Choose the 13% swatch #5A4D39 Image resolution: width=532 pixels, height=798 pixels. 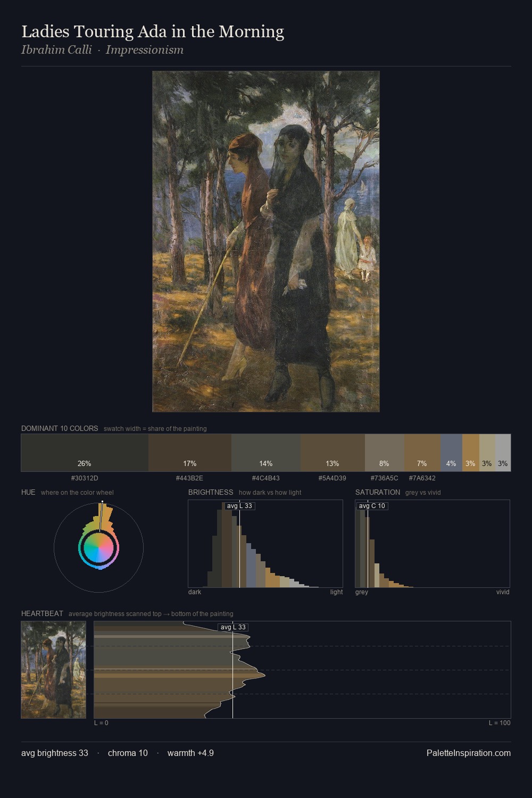click(332, 453)
